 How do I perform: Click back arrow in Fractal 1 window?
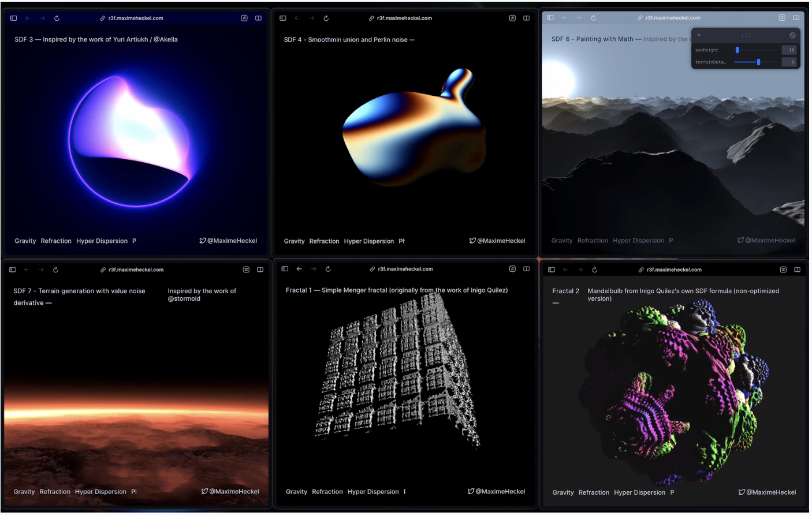[x=299, y=269]
